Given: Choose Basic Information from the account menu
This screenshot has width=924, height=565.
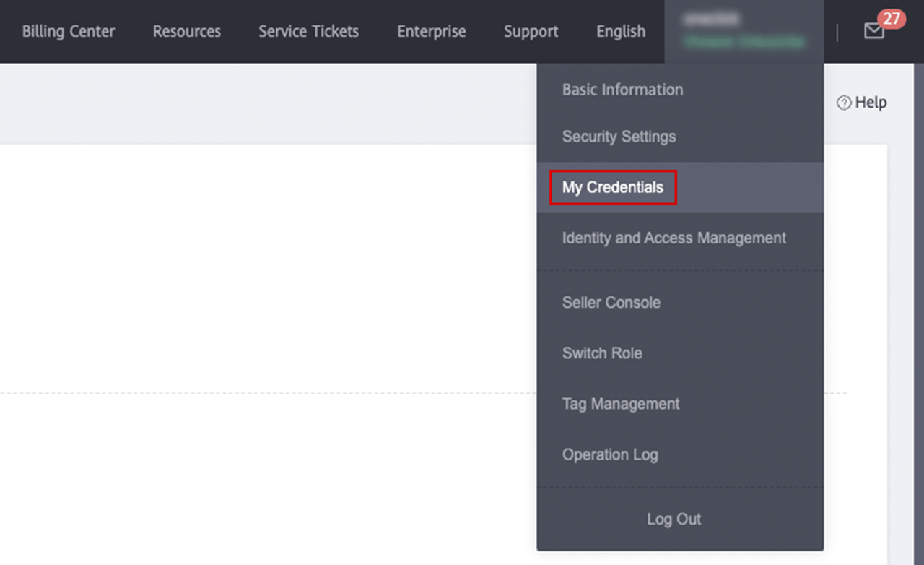Looking at the screenshot, I should [622, 90].
